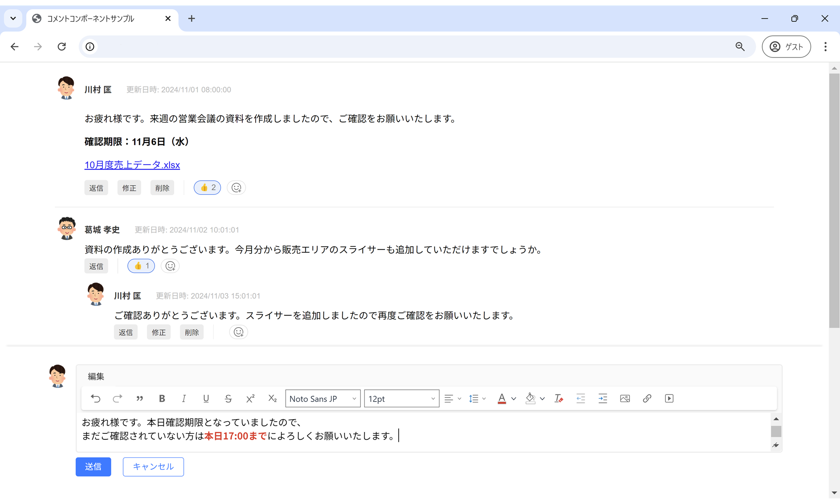Open the ゲスト profile button
This screenshot has height=504, width=840.
click(786, 47)
